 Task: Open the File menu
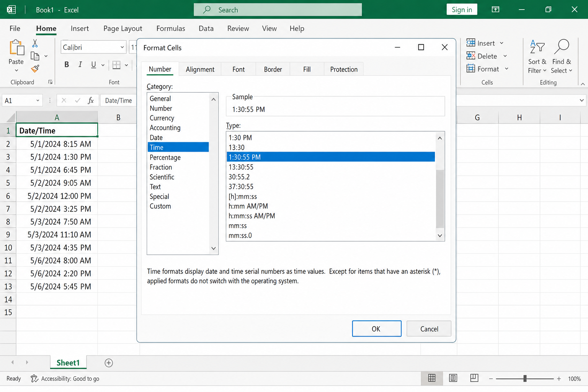tap(15, 28)
